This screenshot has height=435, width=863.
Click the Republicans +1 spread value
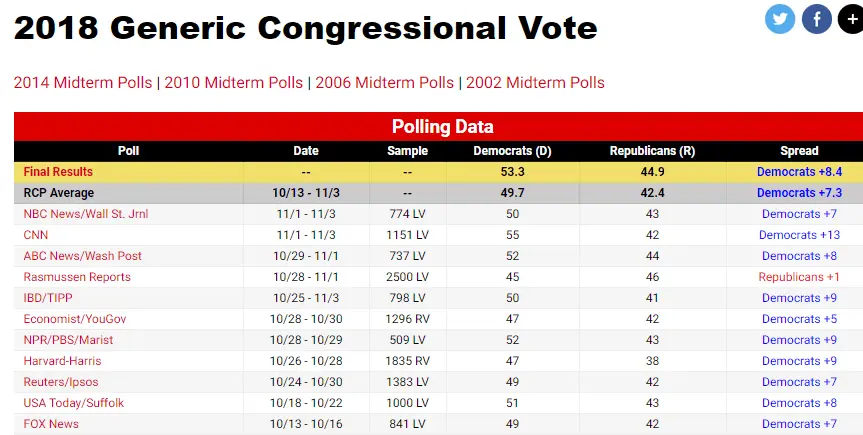(x=799, y=277)
